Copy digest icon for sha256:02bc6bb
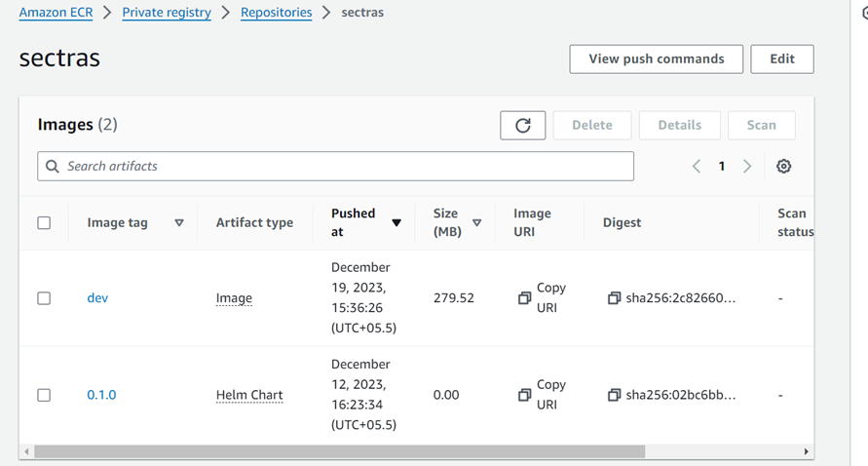Viewport: 868px width, 466px height. (614, 395)
